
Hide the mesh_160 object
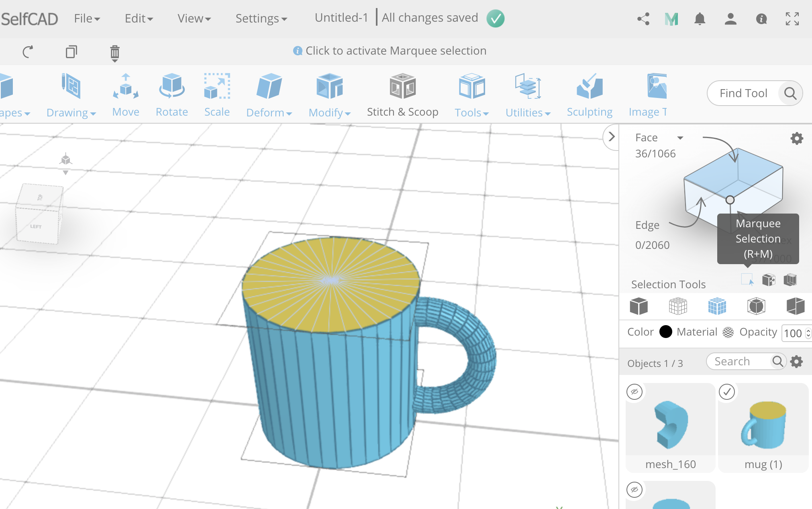pos(635,392)
